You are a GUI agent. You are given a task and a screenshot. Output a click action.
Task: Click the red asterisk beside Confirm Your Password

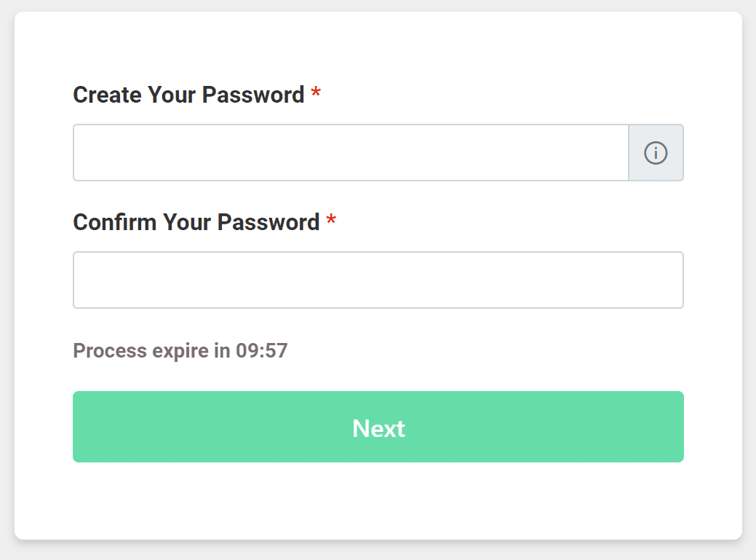tap(331, 221)
